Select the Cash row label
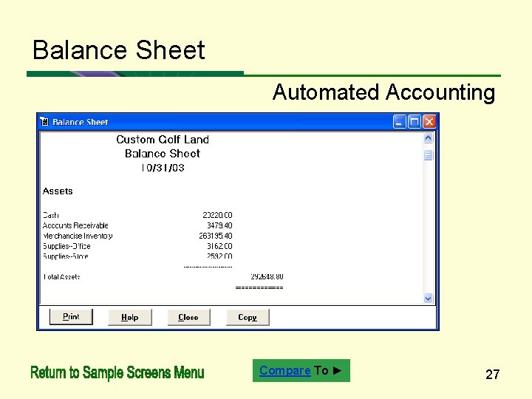Viewport: 532px width, 399px height. tap(51, 215)
